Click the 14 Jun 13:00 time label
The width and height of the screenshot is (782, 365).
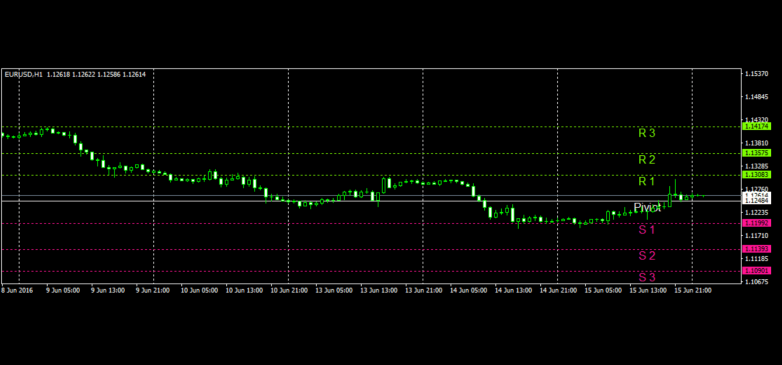(x=513, y=290)
